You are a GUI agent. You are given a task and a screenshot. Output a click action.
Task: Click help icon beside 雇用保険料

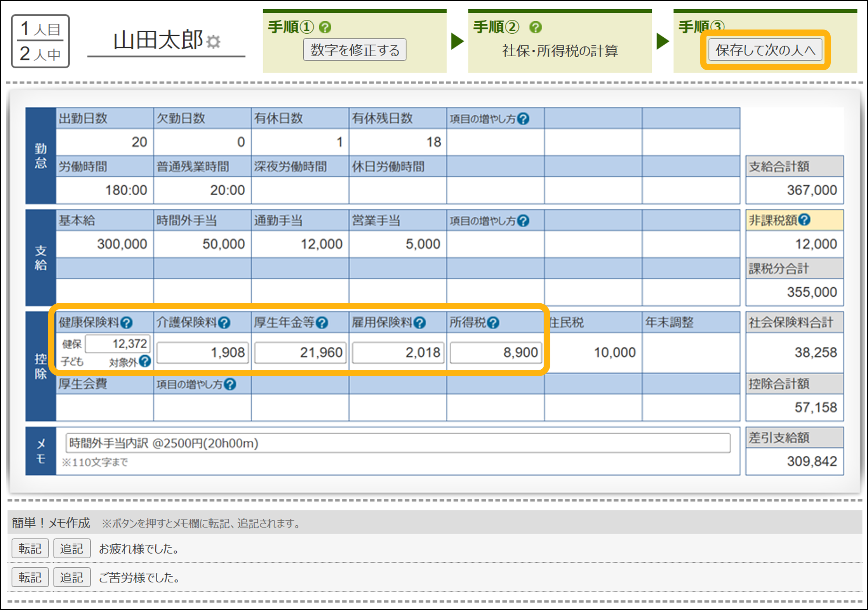[x=420, y=323]
